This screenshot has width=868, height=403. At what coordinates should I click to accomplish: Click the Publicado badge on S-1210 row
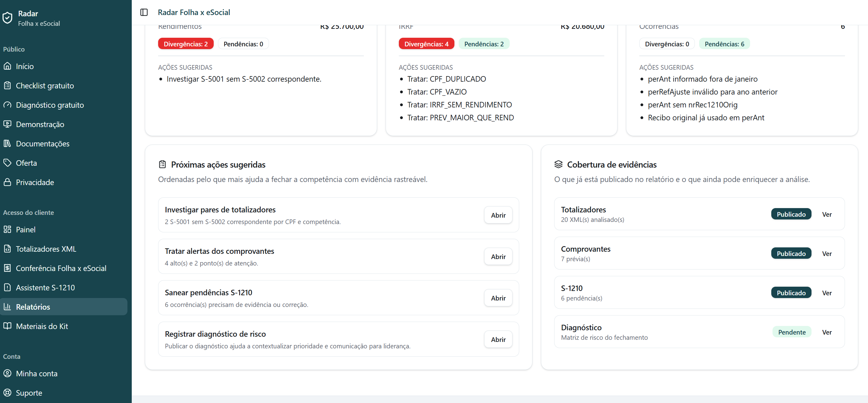point(791,293)
